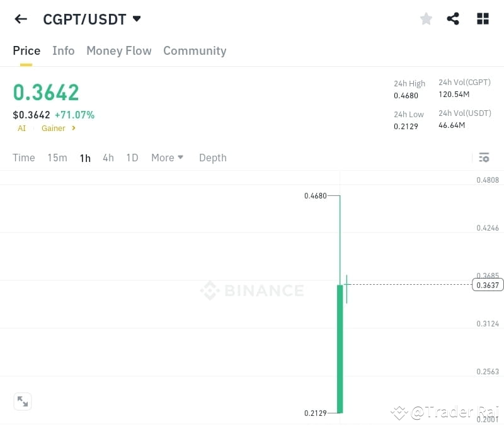This screenshot has height=426, width=504.
Task: Open the share options icon
Action: (454, 19)
